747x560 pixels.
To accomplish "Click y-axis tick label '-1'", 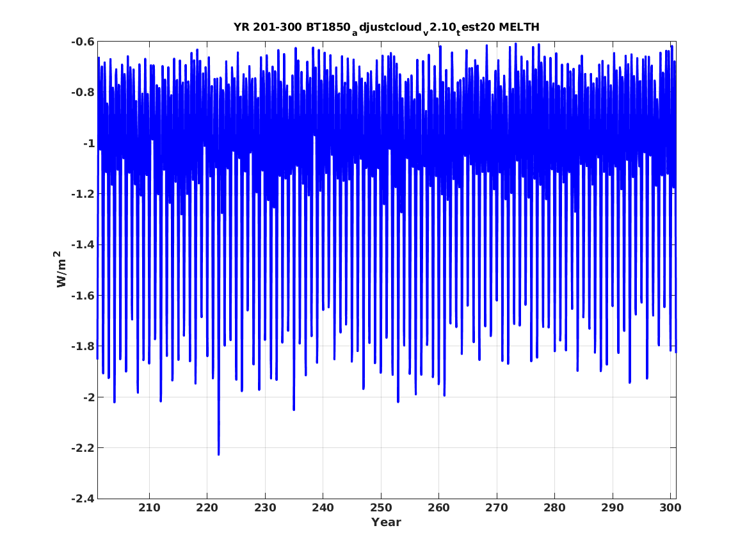I will point(88,143).
